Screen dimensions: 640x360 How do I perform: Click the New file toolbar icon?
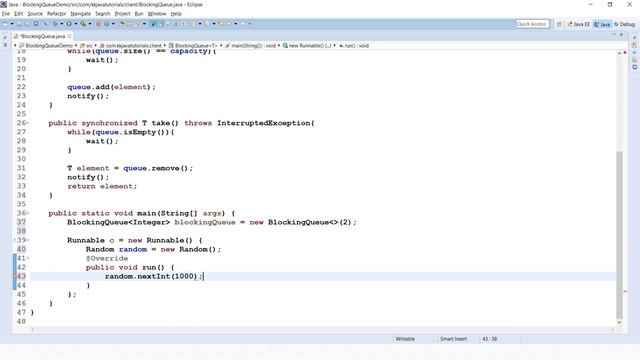5,24
